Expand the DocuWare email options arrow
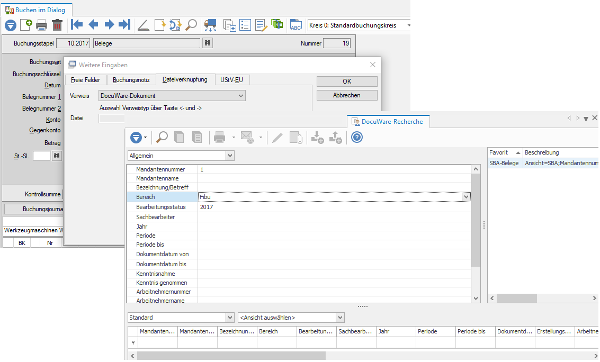600x362 pixels. pyautogui.click(x=261, y=137)
